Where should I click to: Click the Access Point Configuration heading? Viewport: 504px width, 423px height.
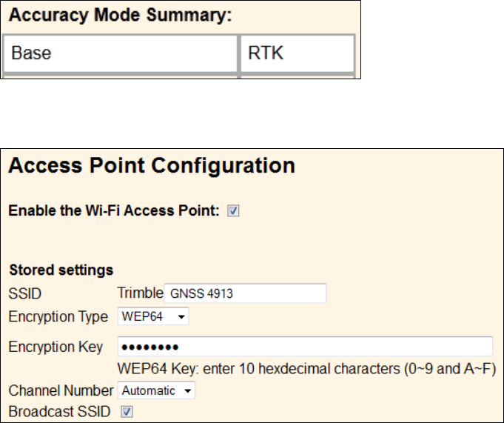[x=152, y=165]
